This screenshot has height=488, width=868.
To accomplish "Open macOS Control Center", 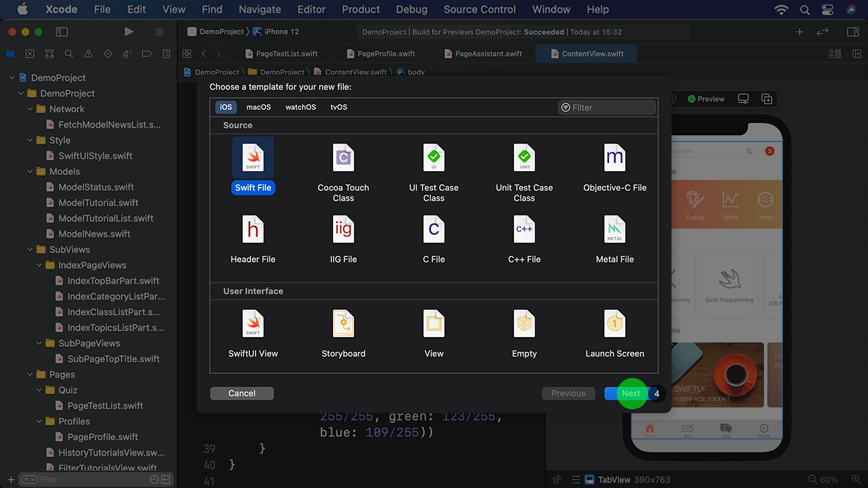I will pos(828,9).
